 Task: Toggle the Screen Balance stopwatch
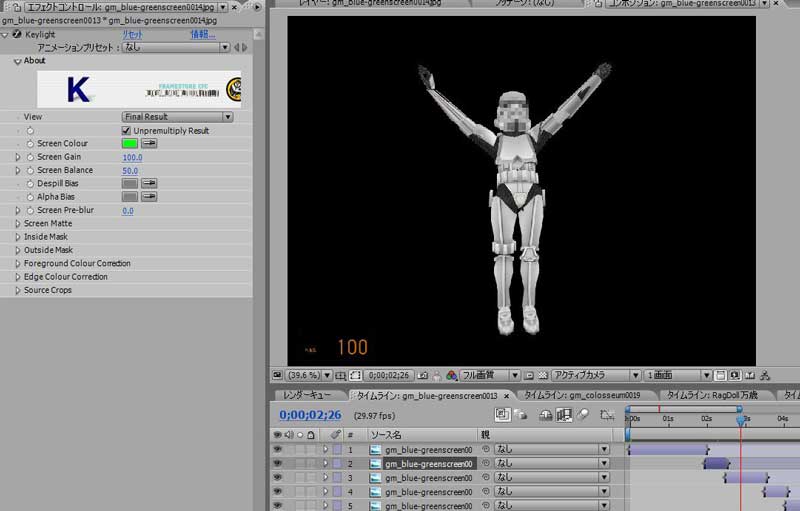tap(30, 170)
